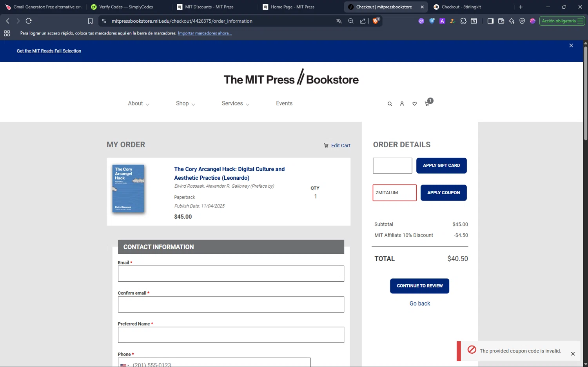The width and height of the screenshot is (588, 367).
Task: Click the share page icon in address bar
Action: (x=363, y=21)
